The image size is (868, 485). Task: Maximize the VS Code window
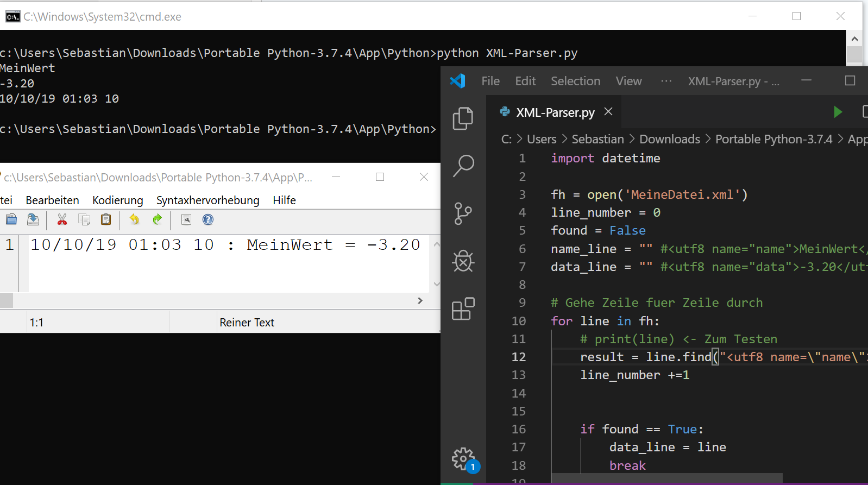coord(850,80)
